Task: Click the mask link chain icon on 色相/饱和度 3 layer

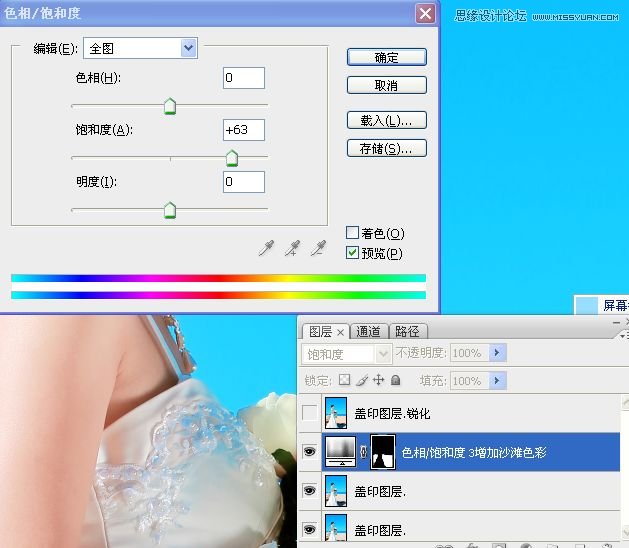Action: coord(363,452)
